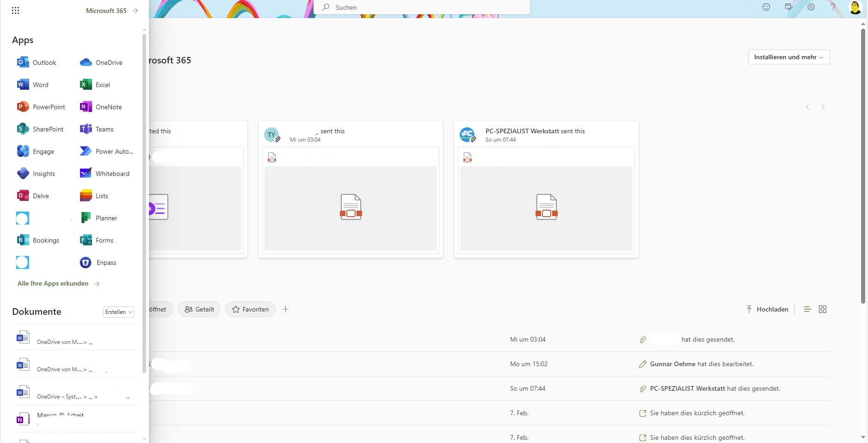This screenshot has height=443, width=868.
Task: Switch to grid view layout
Action: click(822, 309)
